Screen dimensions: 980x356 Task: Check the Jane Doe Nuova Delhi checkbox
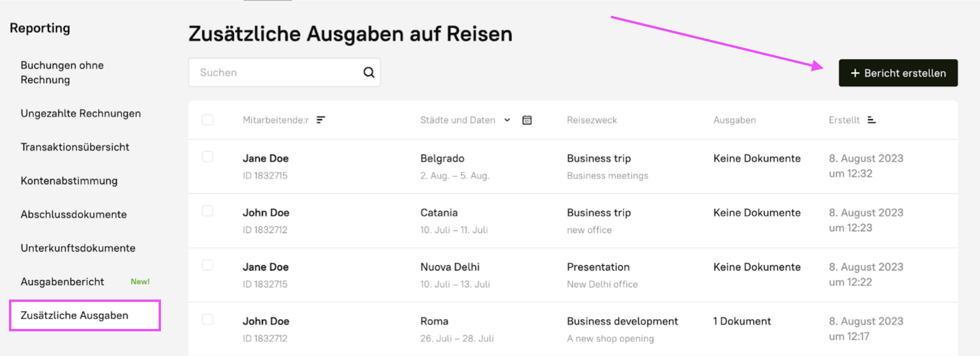click(207, 265)
